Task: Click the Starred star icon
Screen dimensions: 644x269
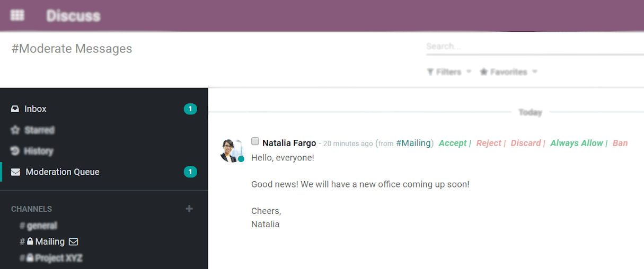Action: pyautogui.click(x=15, y=130)
